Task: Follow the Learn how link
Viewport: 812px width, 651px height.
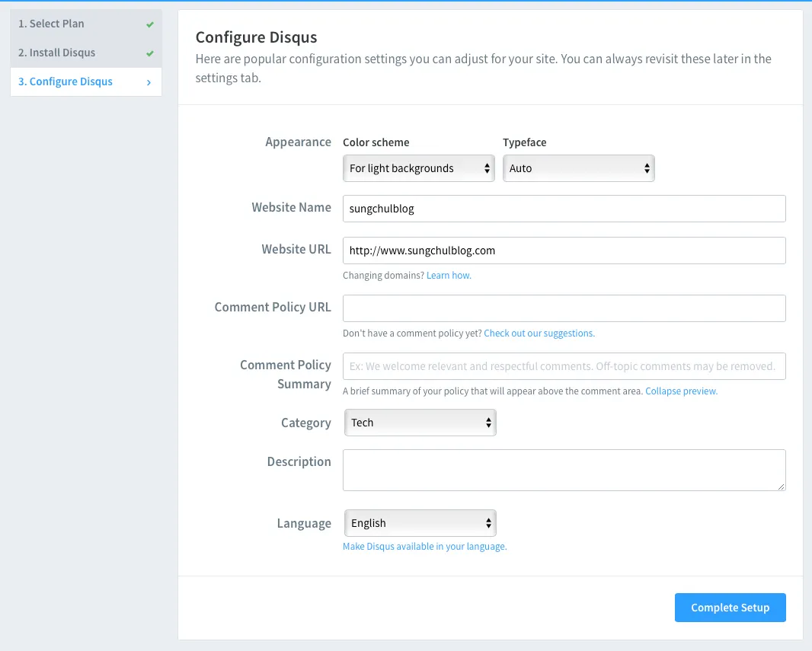Action: 449,276
